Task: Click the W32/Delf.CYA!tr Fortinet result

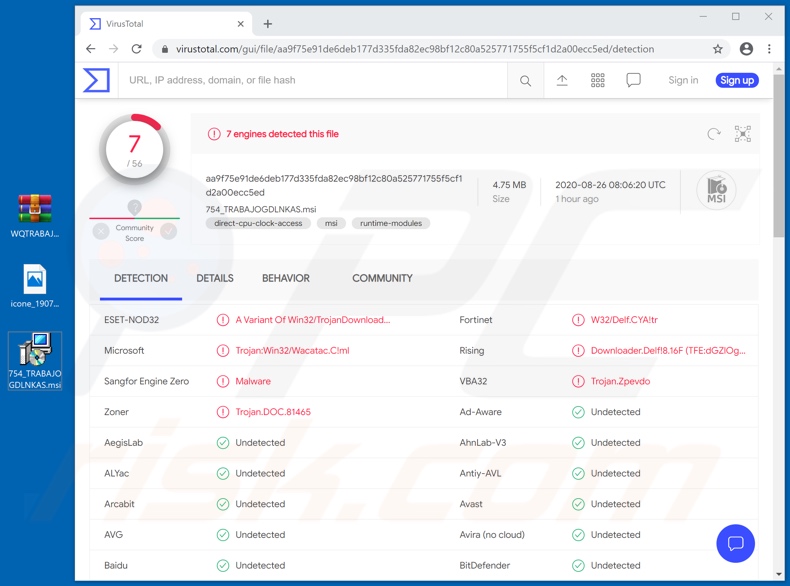Action: pyautogui.click(x=624, y=320)
